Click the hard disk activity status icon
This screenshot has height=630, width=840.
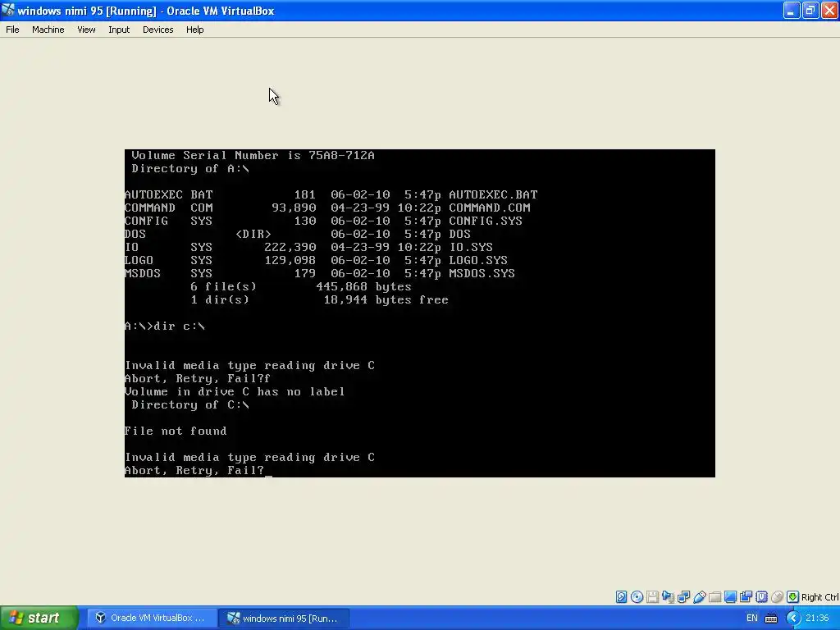tap(621, 597)
